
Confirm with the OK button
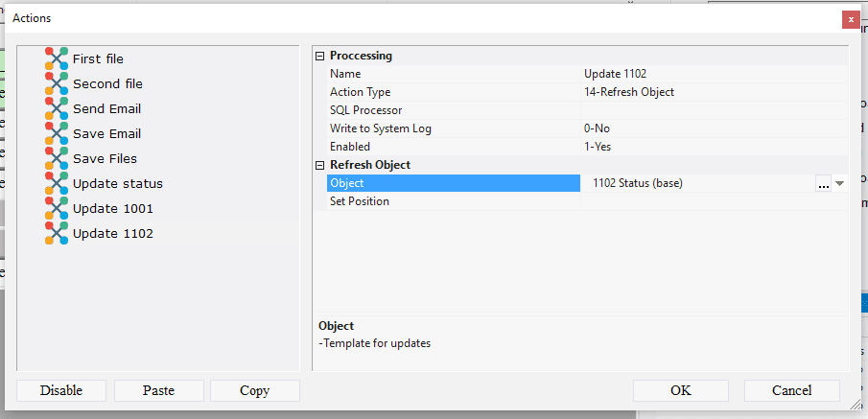click(x=681, y=390)
